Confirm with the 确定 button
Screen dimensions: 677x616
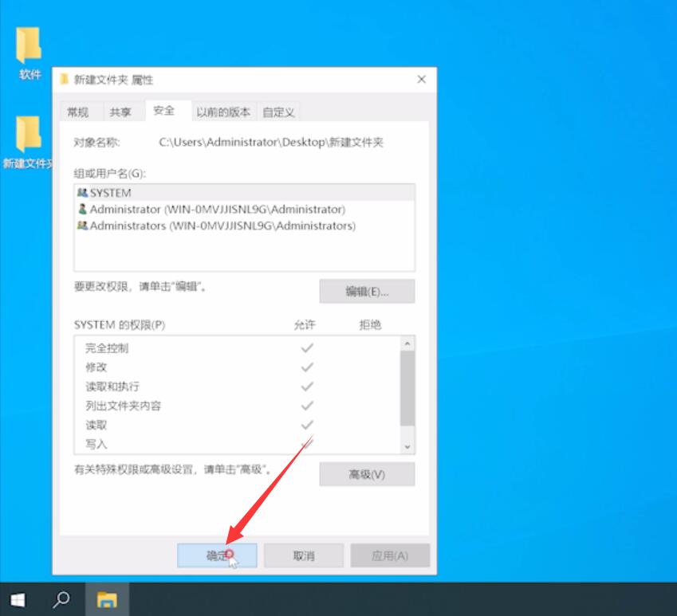tap(217, 555)
